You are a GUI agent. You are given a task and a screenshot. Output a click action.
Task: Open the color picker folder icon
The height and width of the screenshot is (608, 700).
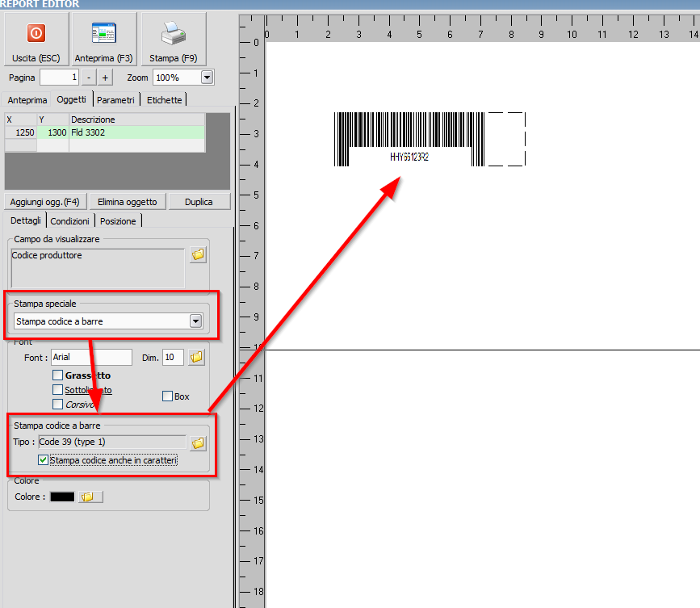coord(90,497)
